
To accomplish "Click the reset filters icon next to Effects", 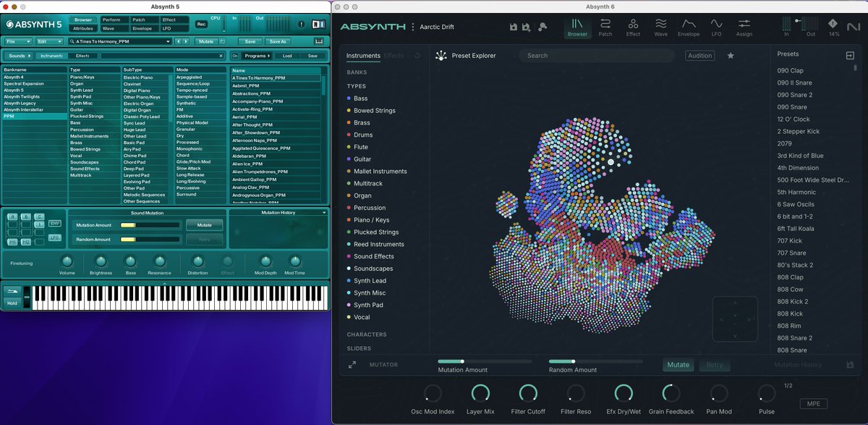I will click(x=417, y=56).
